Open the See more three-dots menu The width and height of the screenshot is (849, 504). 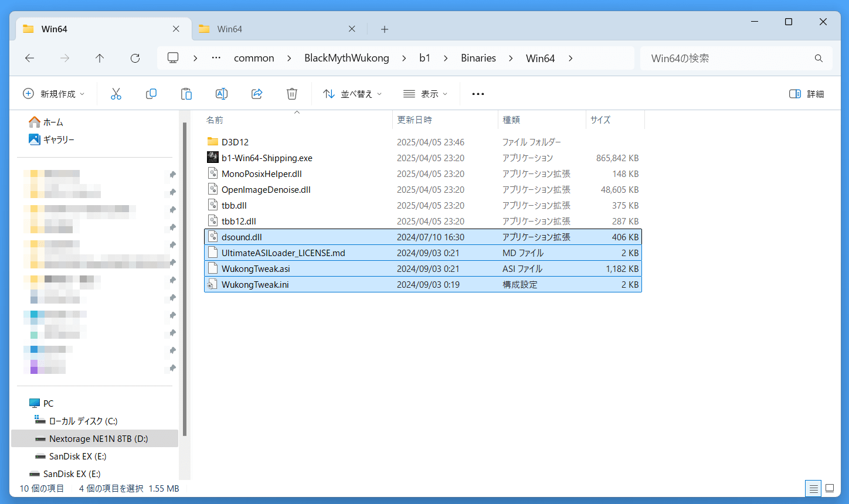tap(478, 94)
